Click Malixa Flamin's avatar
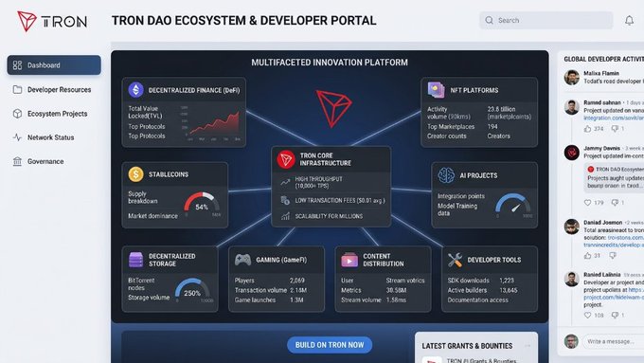 pyautogui.click(x=571, y=78)
